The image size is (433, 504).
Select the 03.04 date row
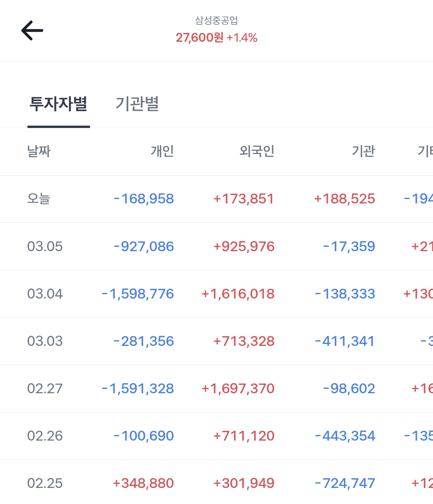pyautogui.click(x=45, y=294)
